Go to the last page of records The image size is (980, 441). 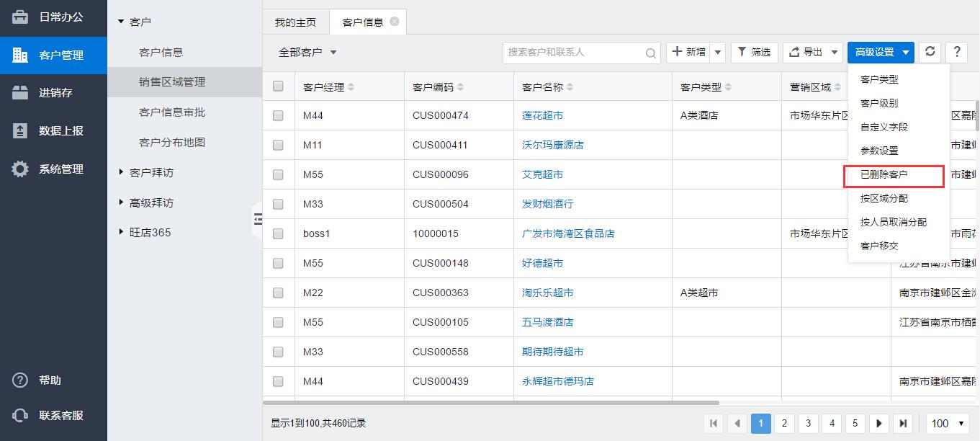point(903,424)
